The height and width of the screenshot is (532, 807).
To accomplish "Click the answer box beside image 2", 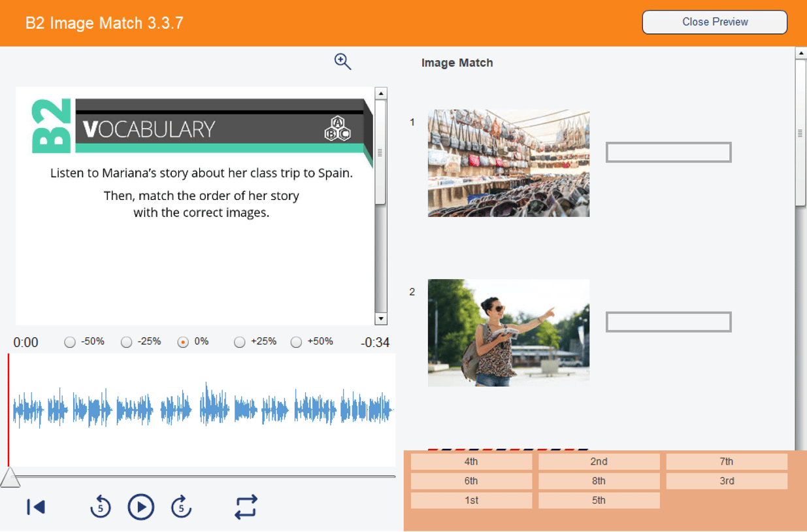I will (668, 322).
